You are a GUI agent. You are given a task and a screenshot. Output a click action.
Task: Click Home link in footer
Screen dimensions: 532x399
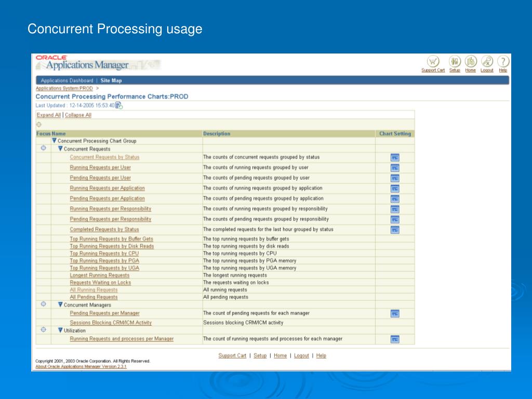click(x=280, y=355)
